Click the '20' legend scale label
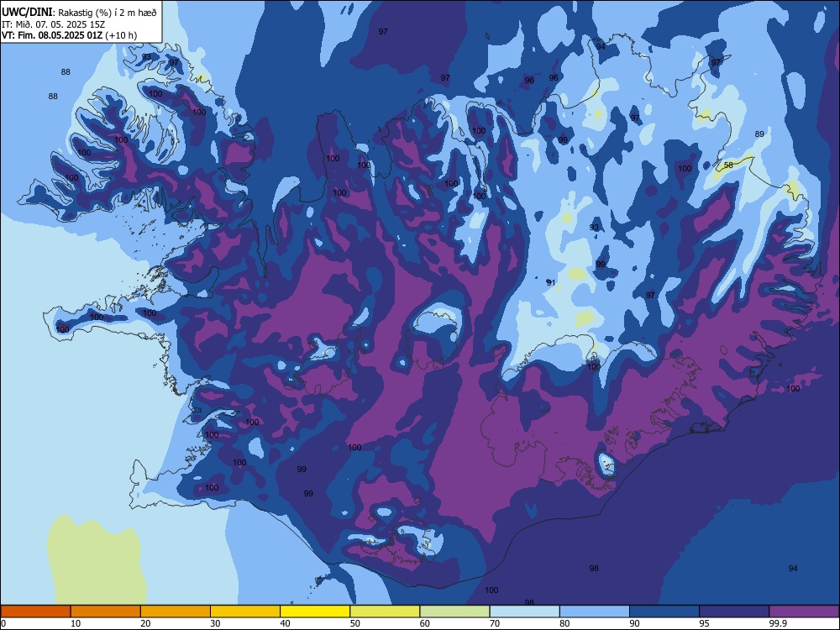This screenshot has height=630, width=840. click(x=145, y=623)
